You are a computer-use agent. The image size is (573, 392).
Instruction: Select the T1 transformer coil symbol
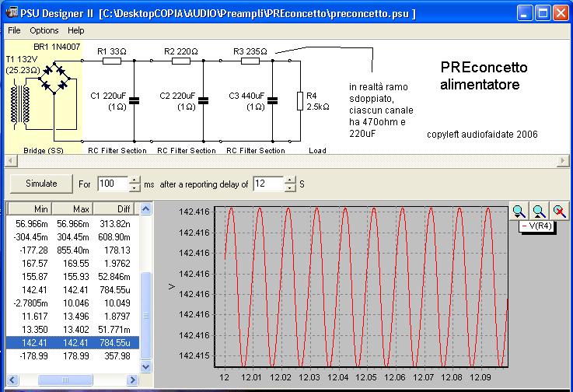click(x=20, y=104)
